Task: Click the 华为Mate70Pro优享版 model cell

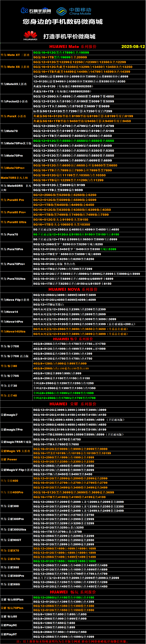Action: coord(16,143)
